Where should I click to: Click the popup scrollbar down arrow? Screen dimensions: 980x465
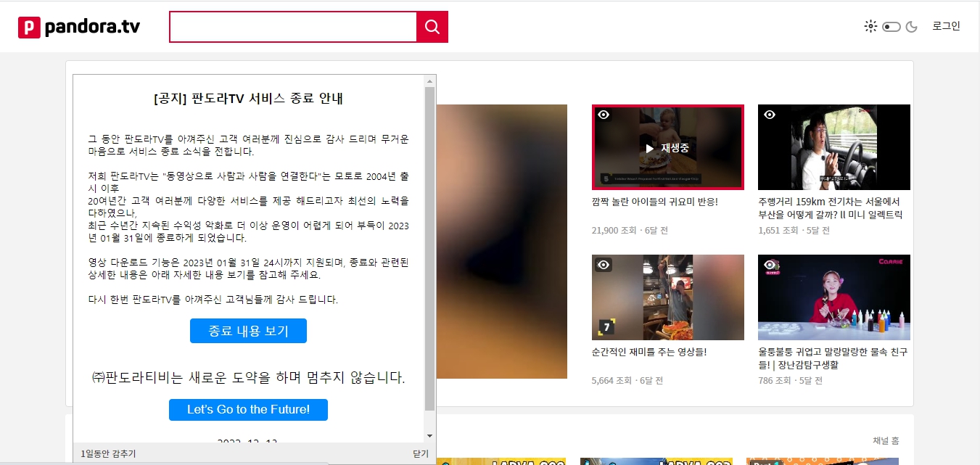pos(429,435)
